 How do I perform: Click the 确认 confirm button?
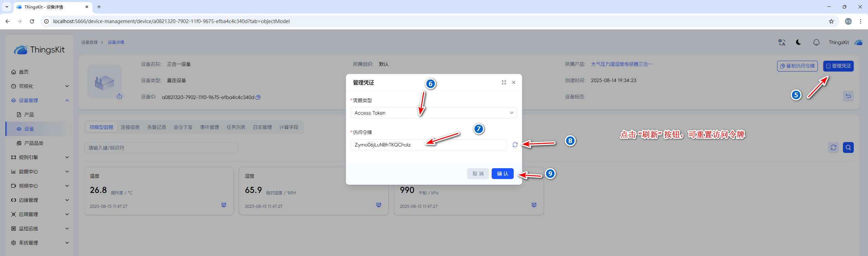coord(502,174)
